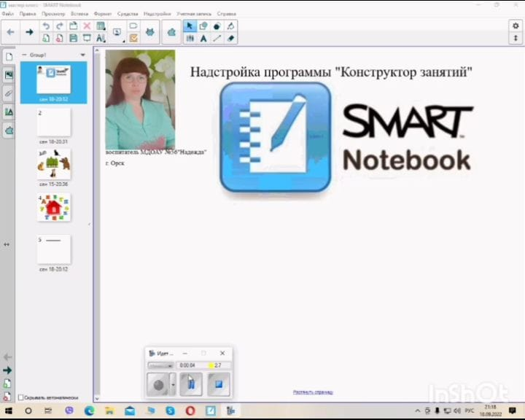Click the Delete red X icon
Image resolution: width=525 pixels, height=420 pixels.
pos(87,26)
